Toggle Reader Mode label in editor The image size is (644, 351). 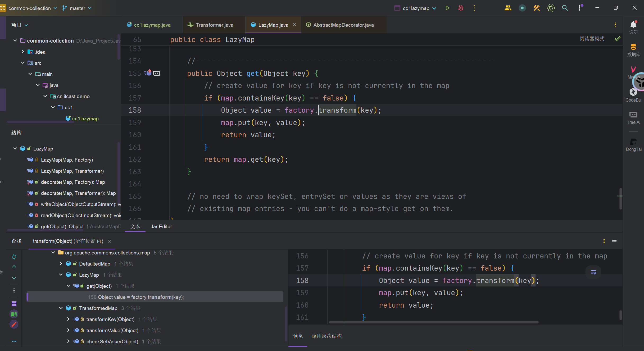click(x=592, y=39)
